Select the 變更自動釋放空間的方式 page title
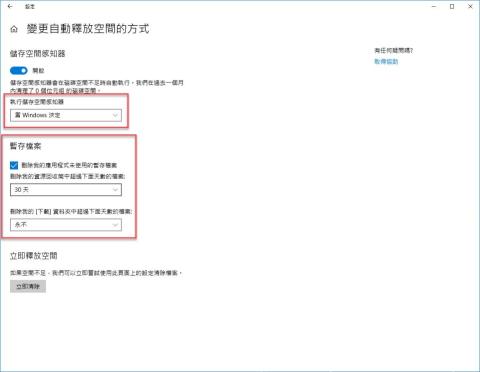Image resolution: width=480 pixels, height=372 pixels. pos(88,29)
